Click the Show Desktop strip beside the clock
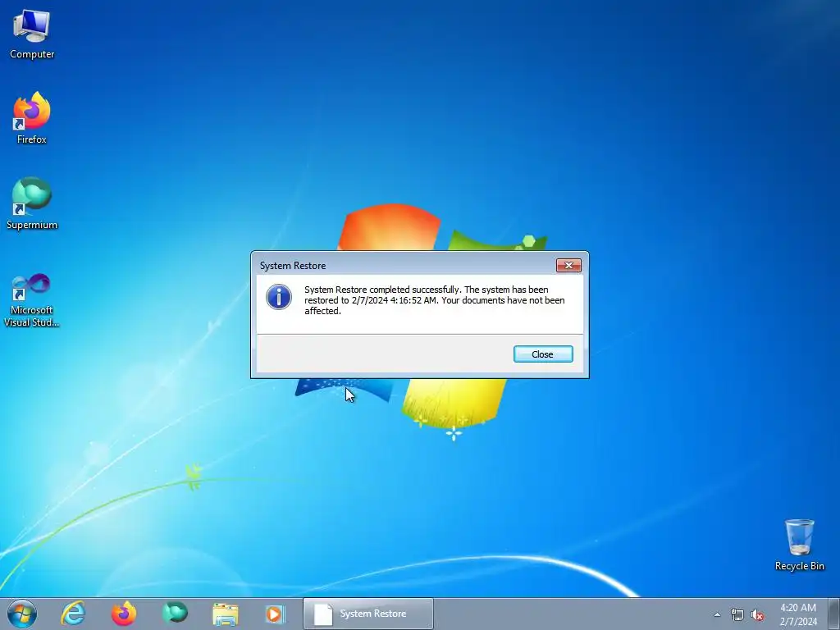The height and width of the screenshot is (630, 840). pyautogui.click(x=834, y=614)
